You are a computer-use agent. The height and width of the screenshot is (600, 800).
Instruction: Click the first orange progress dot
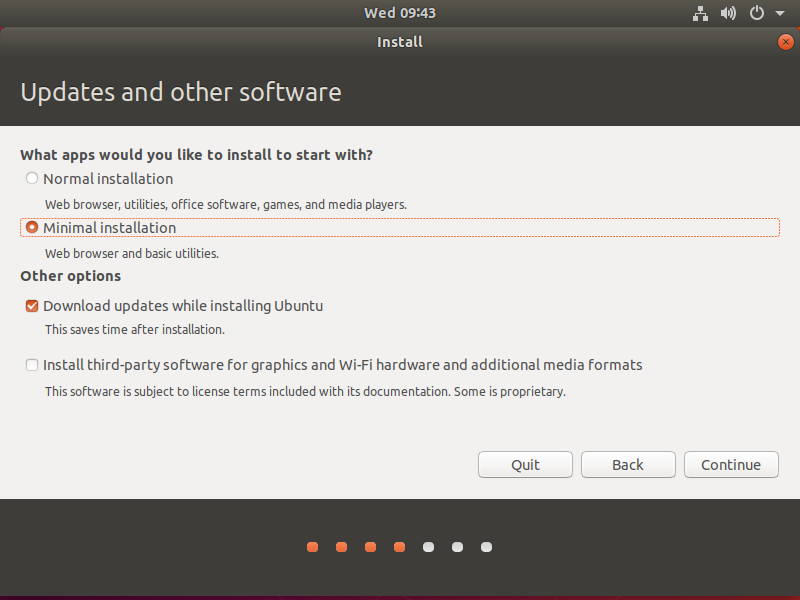click(x=313, y=547)
